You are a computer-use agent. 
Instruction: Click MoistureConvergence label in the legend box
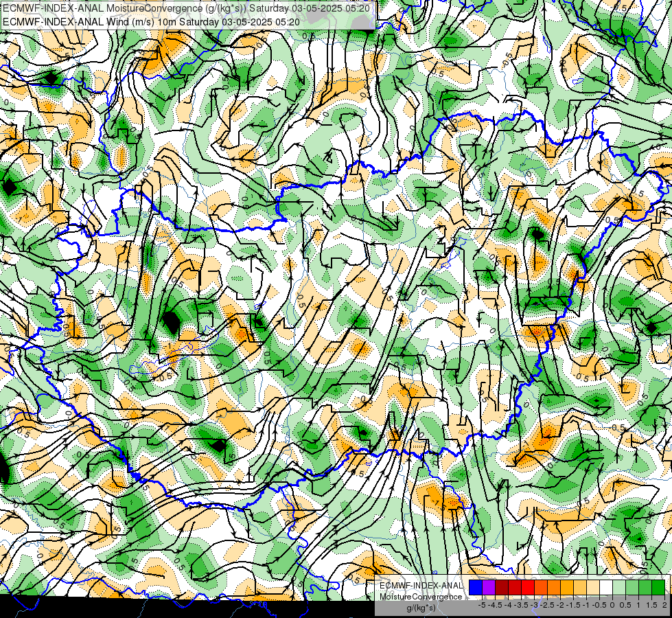(x=421, y=597)
